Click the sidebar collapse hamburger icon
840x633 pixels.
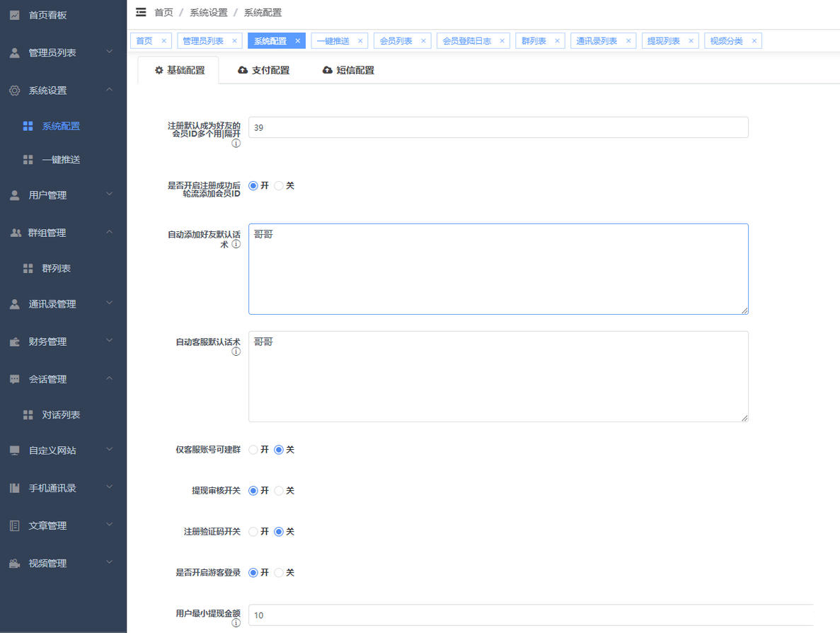141,12
